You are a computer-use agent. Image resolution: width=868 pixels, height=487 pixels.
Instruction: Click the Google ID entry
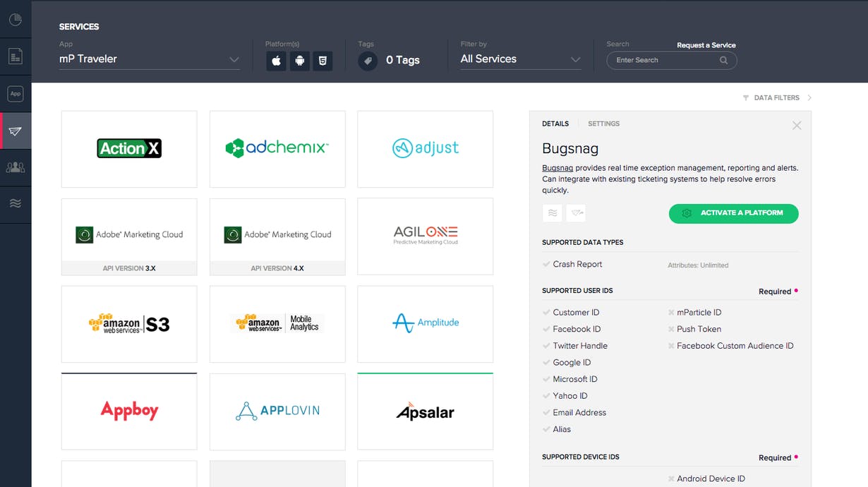tap(572, 363)
